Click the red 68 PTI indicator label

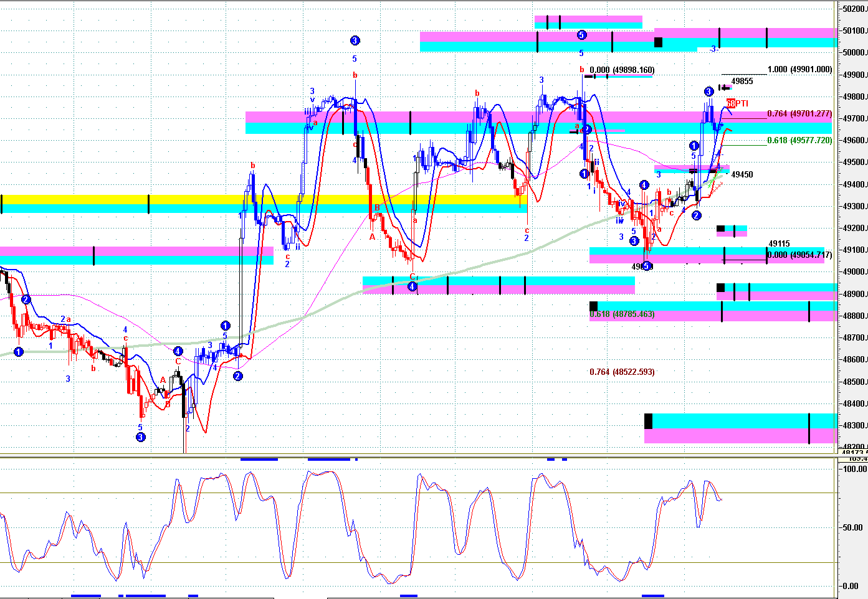click(737, 103)
